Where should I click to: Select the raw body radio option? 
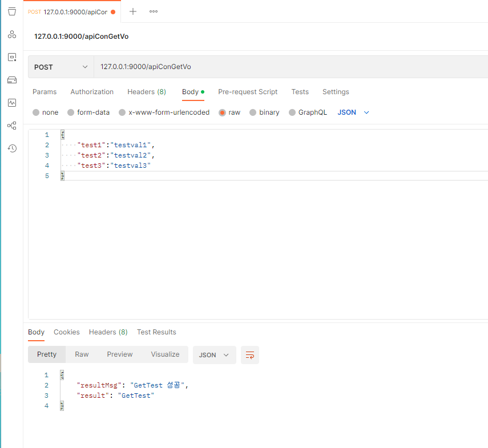click(222, 112)
